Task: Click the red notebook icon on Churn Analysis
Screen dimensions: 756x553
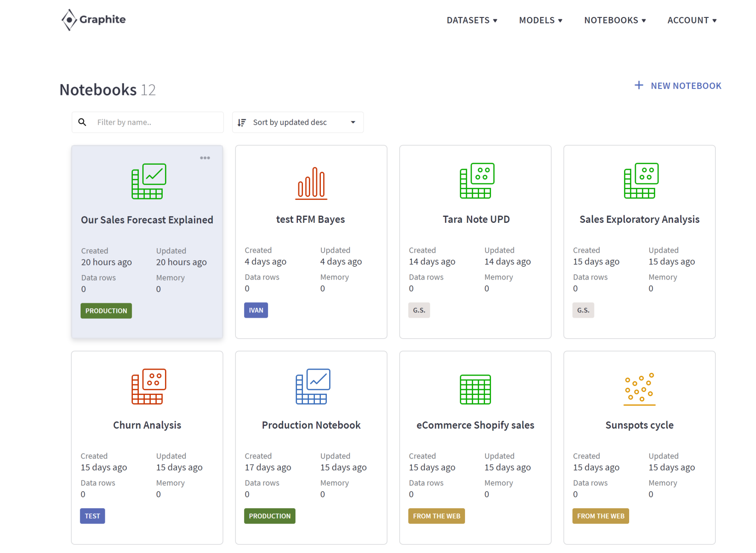Action: point(147,387)
